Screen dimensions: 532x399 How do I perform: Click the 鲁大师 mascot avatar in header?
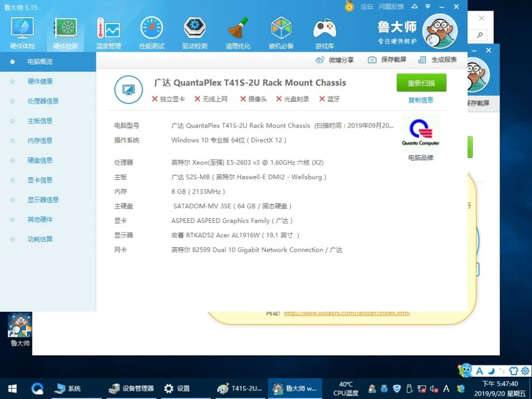point(440,31)
